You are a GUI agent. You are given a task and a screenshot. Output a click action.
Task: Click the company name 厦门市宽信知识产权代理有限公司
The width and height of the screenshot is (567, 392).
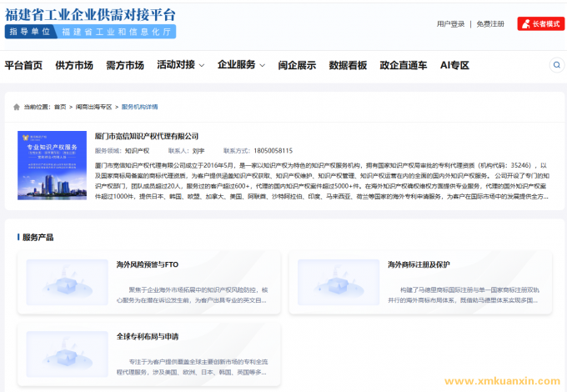coord(147,136)
